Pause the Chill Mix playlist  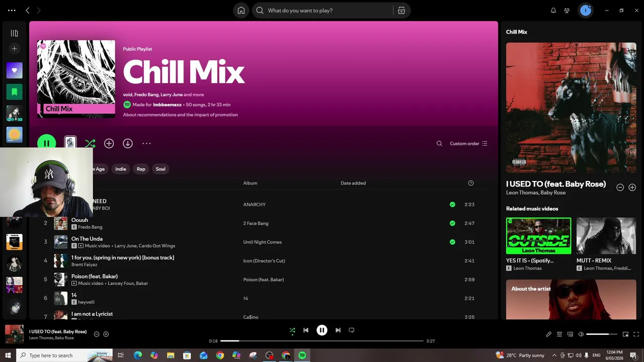pyautogui.click(x=46, y=143)
